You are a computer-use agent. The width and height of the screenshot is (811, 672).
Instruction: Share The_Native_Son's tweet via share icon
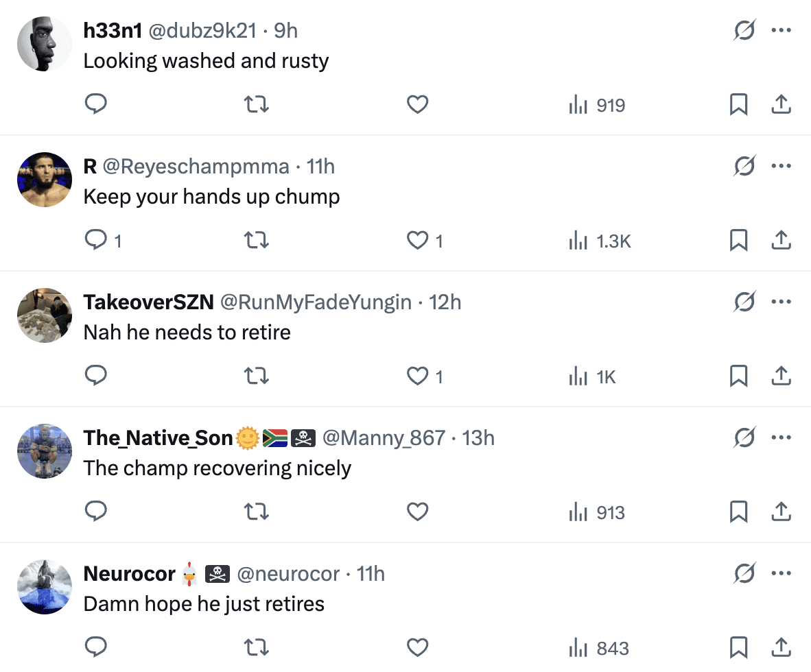(781, 512)
